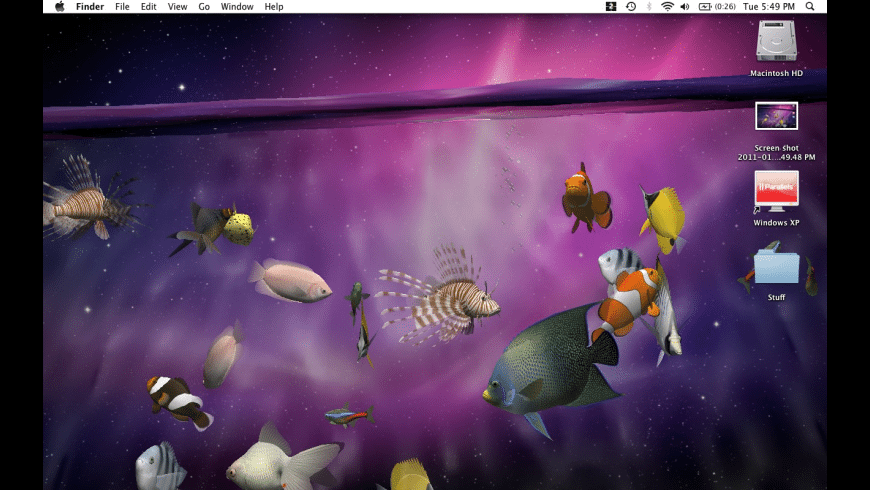Open the Wi-Fi status menu
This screenshot has height=490, width=870.
[667, 7]
